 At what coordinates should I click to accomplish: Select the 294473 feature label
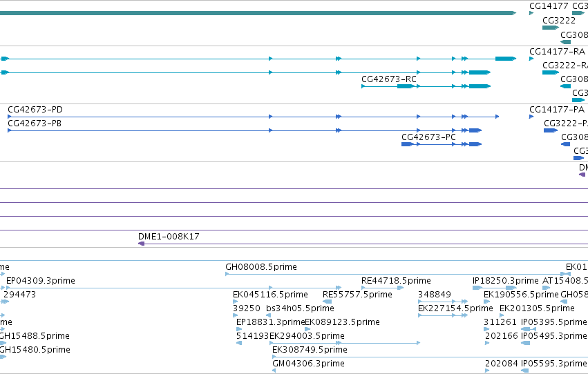[19, 295]
